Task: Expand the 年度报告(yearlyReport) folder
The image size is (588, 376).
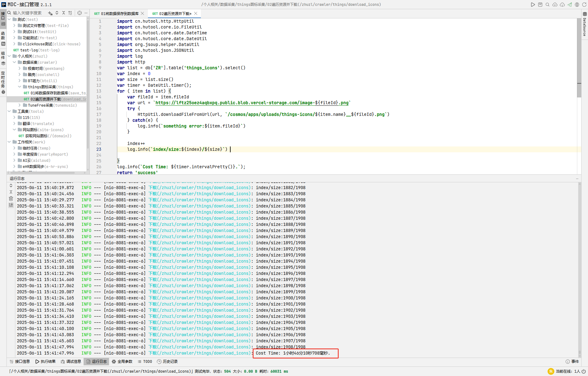Action: click(14, 154)
